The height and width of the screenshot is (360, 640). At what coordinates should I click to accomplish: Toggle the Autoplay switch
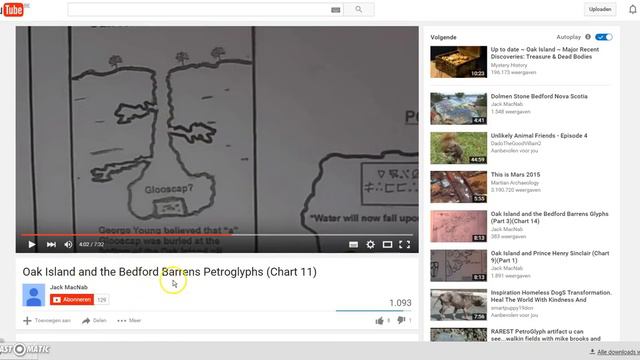tap(603, 37)
